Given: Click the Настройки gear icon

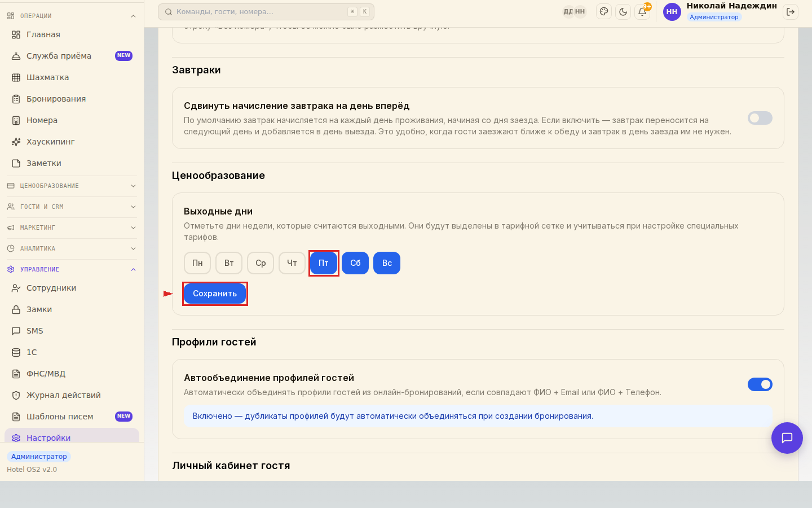Looking at the screenshot, I should [16, 438].
